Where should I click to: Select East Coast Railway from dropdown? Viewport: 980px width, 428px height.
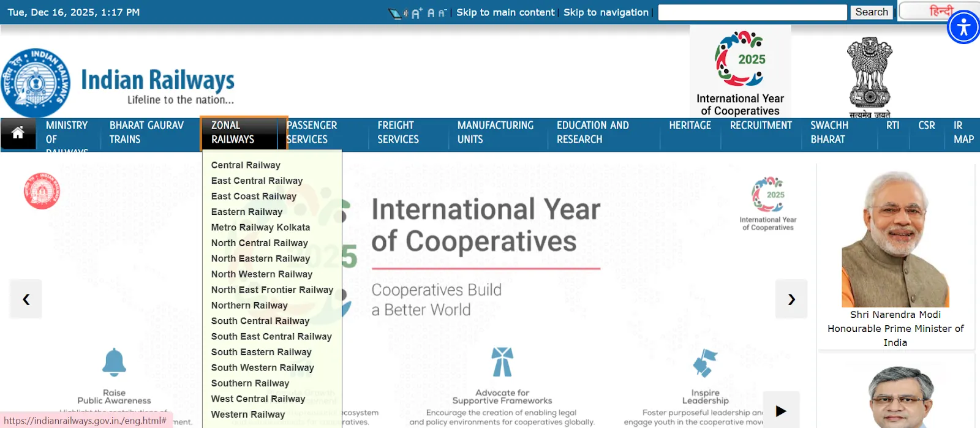[254, 197]
